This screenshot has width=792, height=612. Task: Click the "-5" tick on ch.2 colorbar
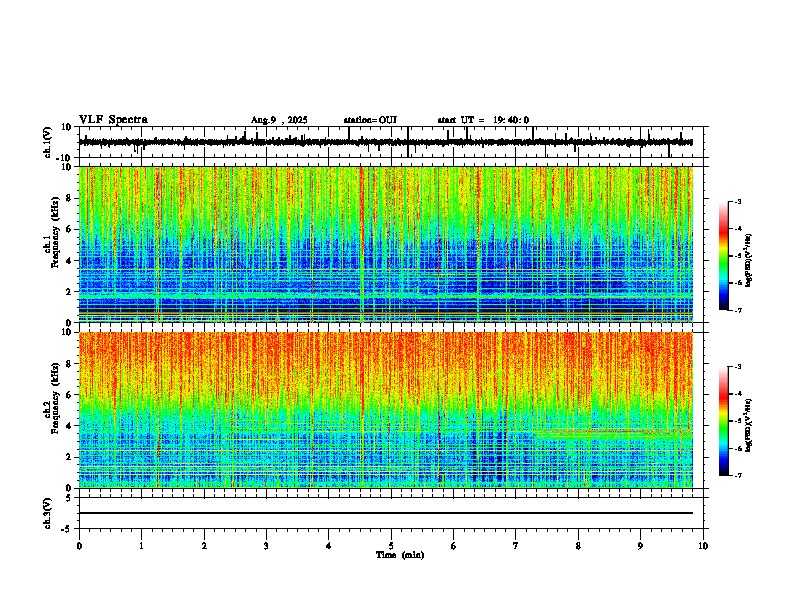click(738, 421)
